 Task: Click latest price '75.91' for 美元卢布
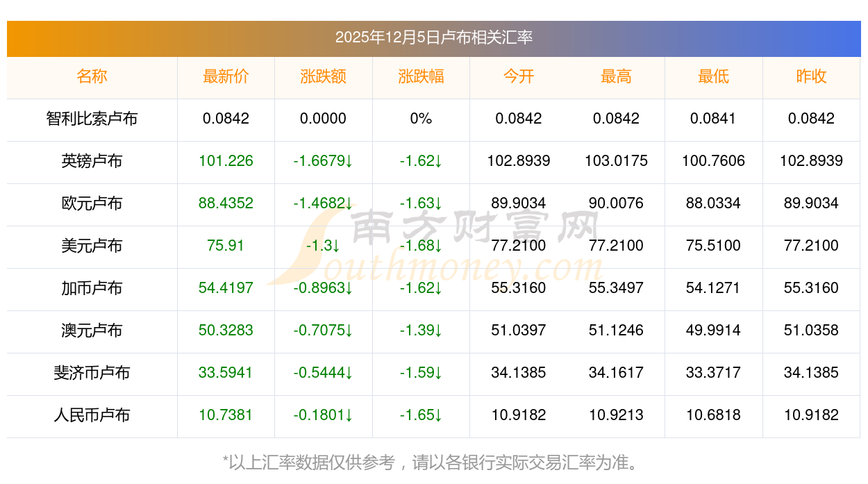[x=226, y=246]
